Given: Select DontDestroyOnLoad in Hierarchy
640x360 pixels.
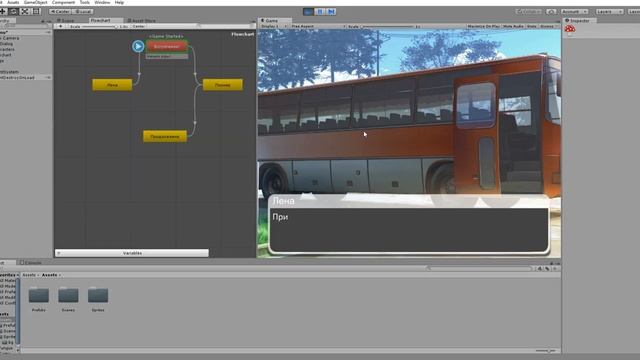Looking at the screenshot, I should (x=18, y=77).
